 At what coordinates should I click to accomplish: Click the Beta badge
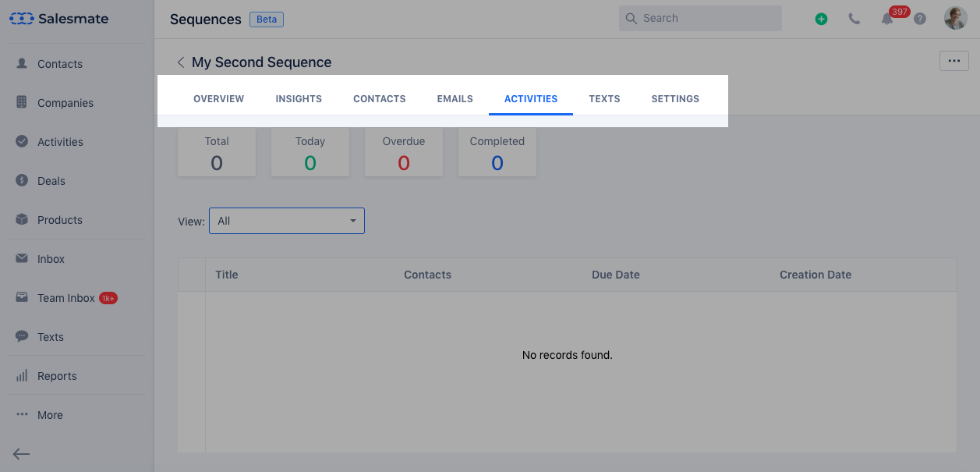[267, 20]
